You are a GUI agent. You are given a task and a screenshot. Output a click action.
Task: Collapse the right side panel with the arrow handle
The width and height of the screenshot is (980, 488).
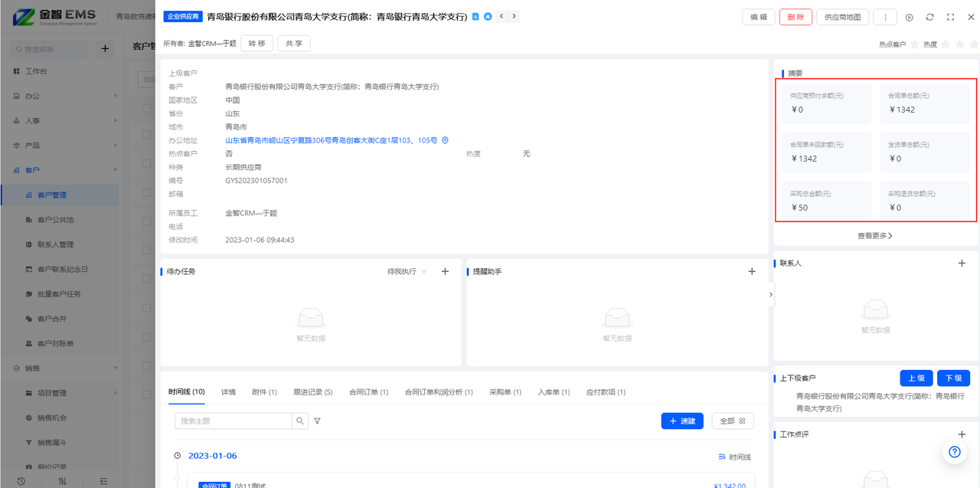tap(771, 294)
